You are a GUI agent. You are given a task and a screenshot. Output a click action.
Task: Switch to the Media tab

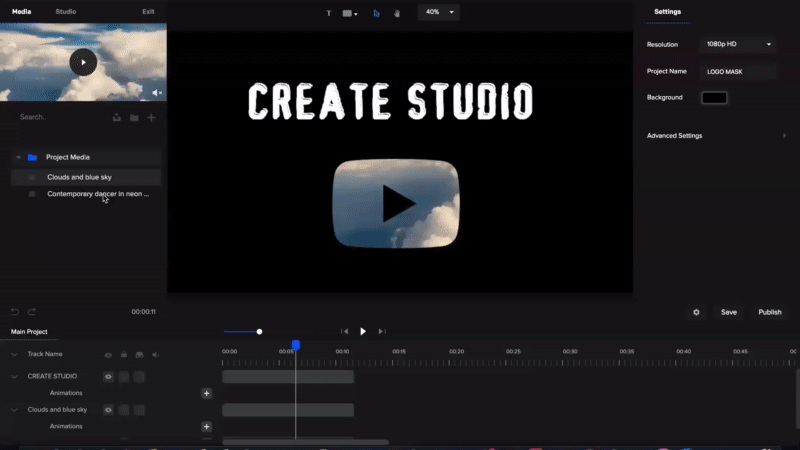click(21, 11)
